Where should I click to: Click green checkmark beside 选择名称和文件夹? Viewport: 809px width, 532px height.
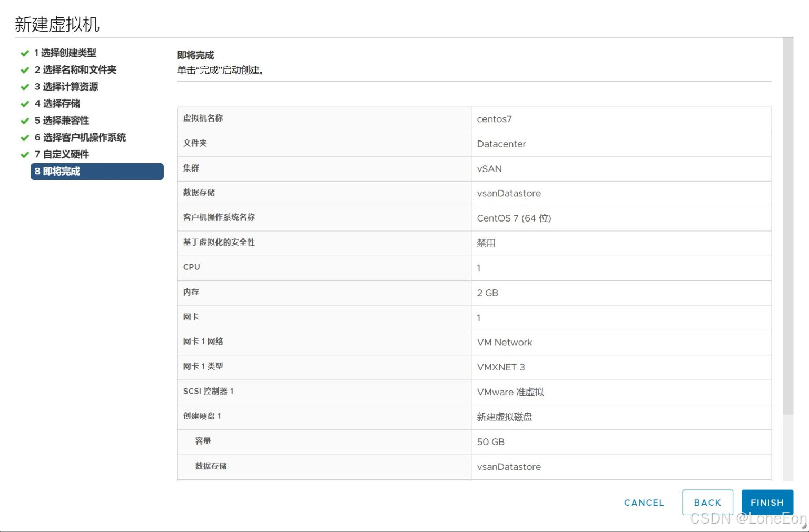(24, 70)
